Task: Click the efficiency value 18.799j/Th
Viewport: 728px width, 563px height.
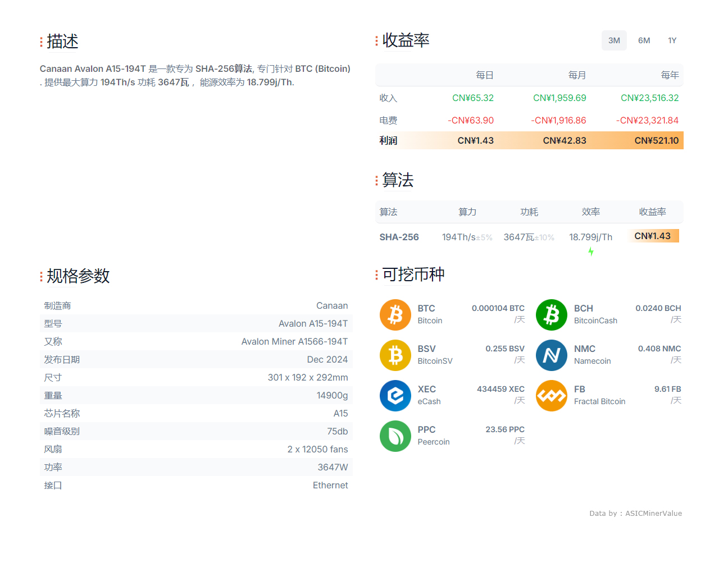Action: click(x=591, y=237)
